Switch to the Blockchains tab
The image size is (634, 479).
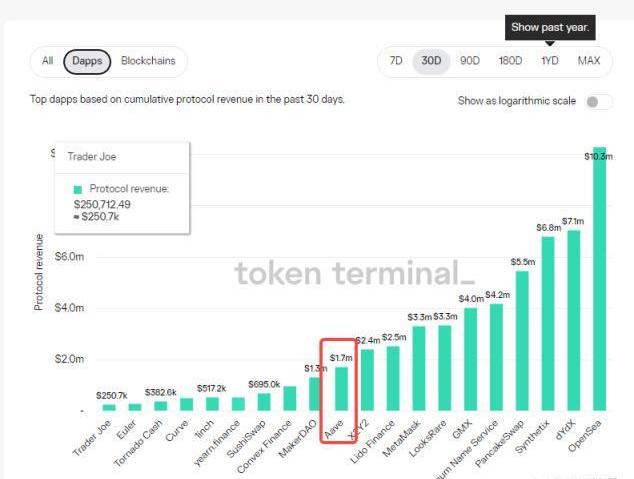click(x=148, y=61)
